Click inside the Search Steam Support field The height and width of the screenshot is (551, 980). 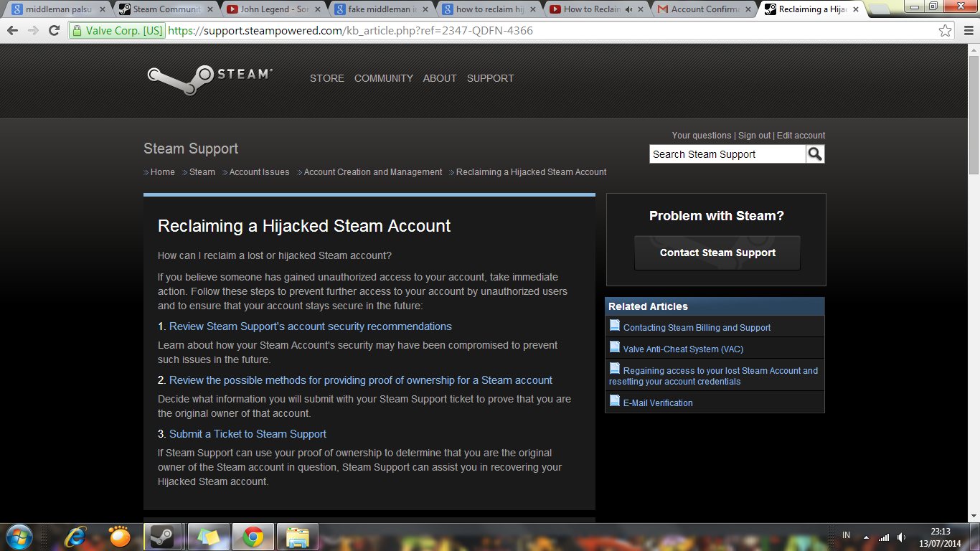tap(727, 154)
